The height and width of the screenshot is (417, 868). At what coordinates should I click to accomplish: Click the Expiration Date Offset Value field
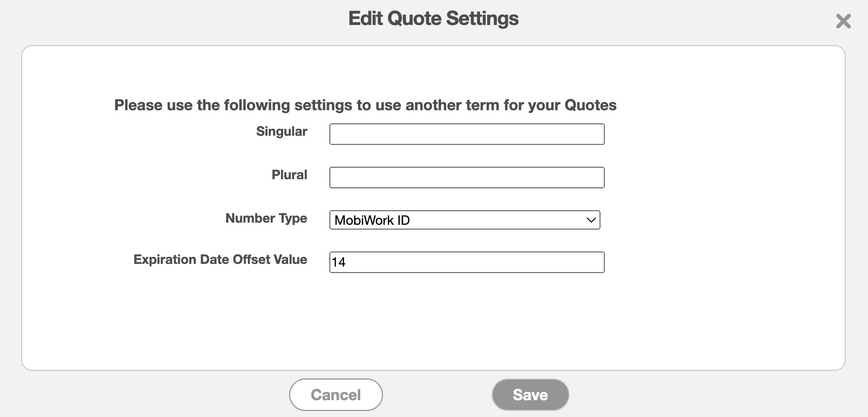467,262
